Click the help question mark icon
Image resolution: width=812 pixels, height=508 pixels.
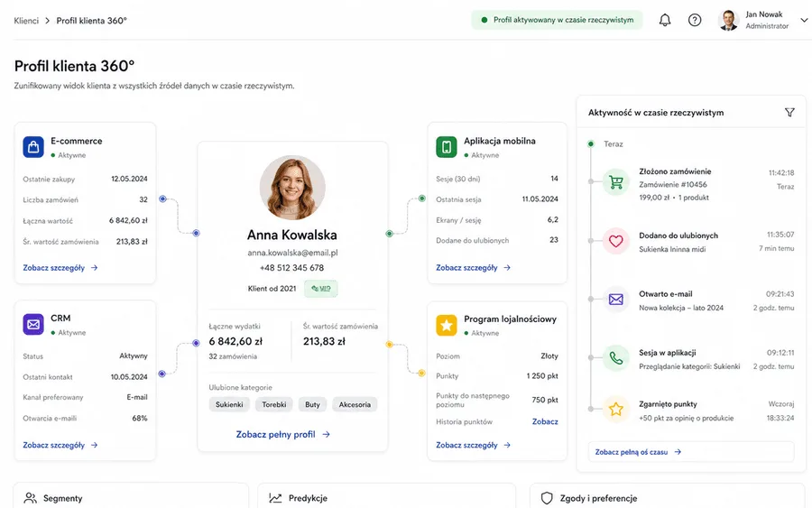(695, 20)
